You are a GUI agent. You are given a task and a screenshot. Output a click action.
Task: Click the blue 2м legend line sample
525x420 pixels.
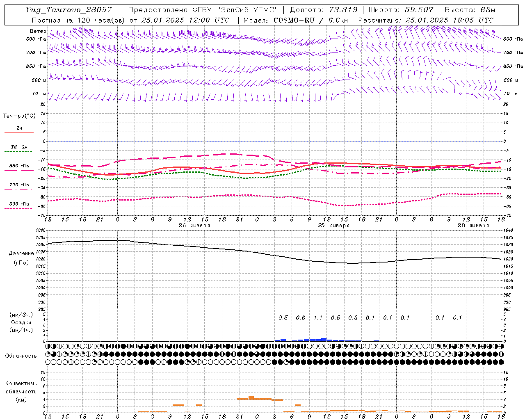click(19, 132)
